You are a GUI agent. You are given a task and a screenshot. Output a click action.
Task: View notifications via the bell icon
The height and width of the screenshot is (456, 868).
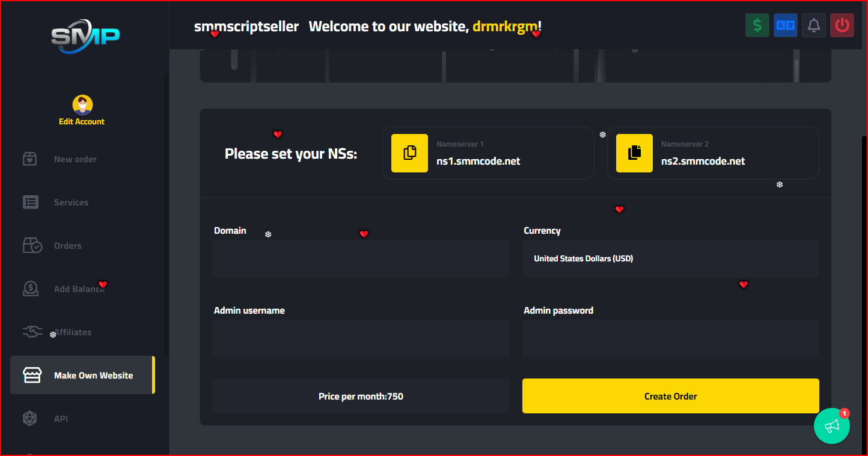[813, 25]
